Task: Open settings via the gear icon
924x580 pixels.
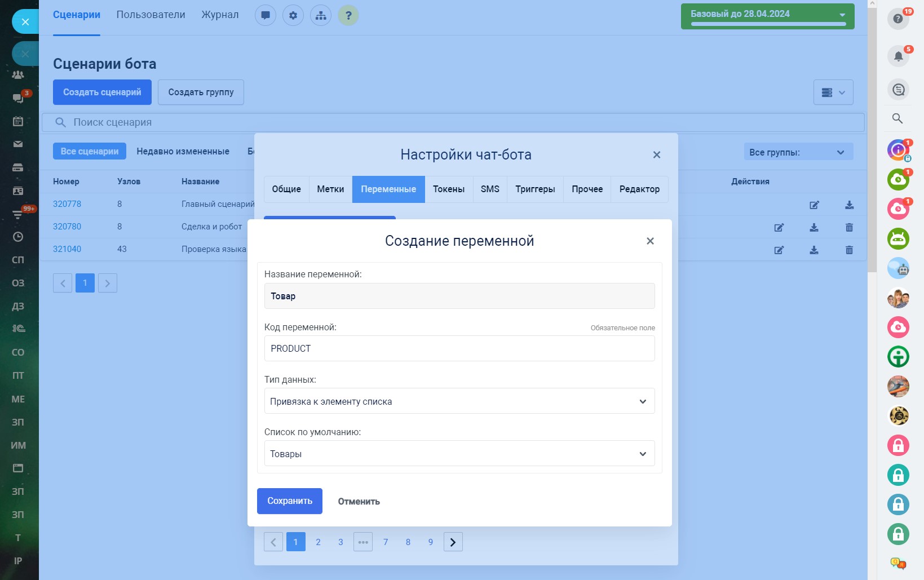Action: click(x=293, y=16)
